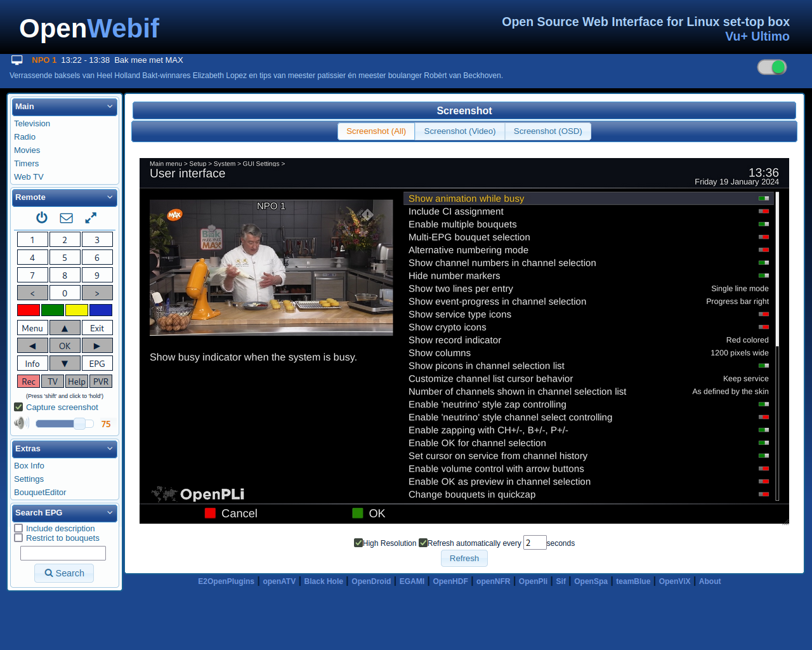Viewport: 812px width, 650px height.
Task: Open Settings under Extras
Action: [x=29, y=479]
